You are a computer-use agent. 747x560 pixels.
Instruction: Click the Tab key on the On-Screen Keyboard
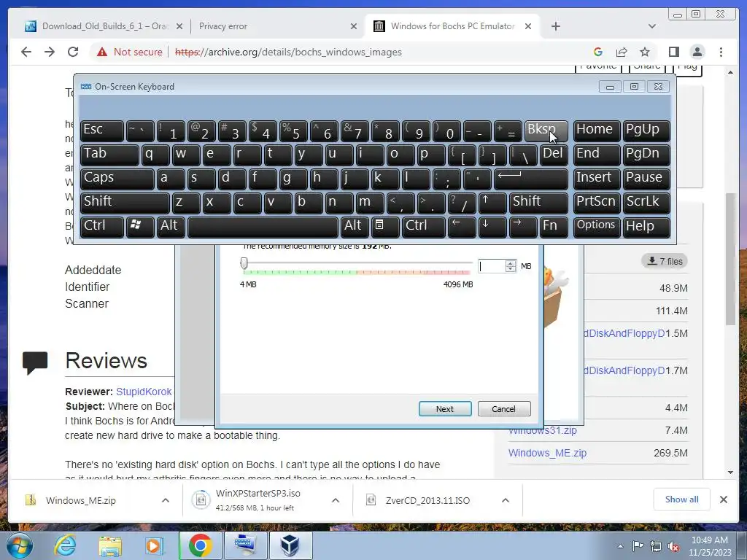pos(109,155)
